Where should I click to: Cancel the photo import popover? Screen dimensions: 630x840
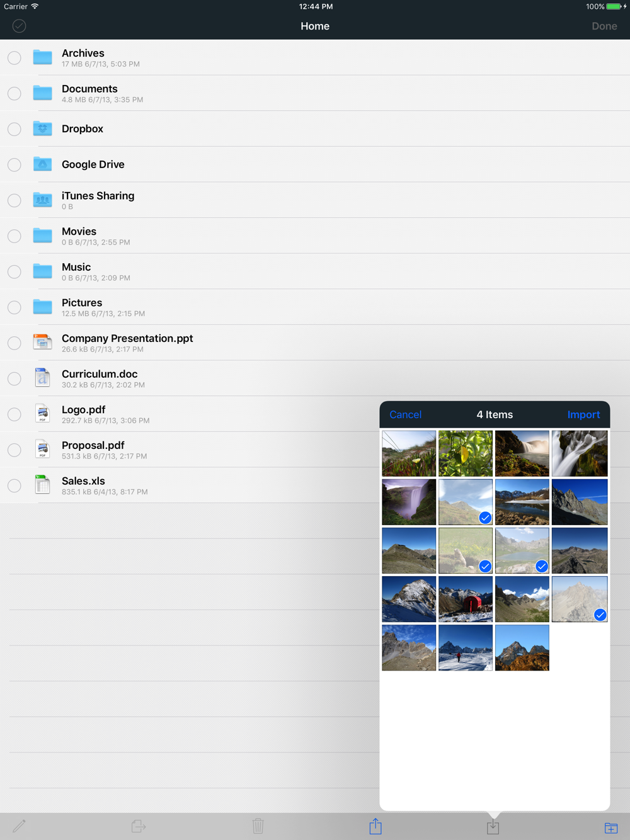coord(405,414)
